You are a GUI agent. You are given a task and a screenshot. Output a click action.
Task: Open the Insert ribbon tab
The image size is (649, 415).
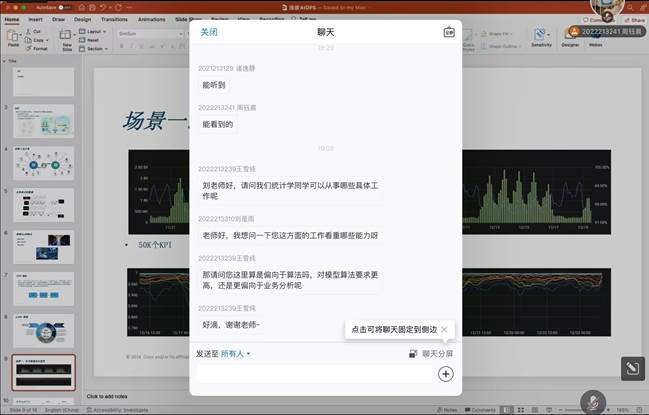[36, 19]
